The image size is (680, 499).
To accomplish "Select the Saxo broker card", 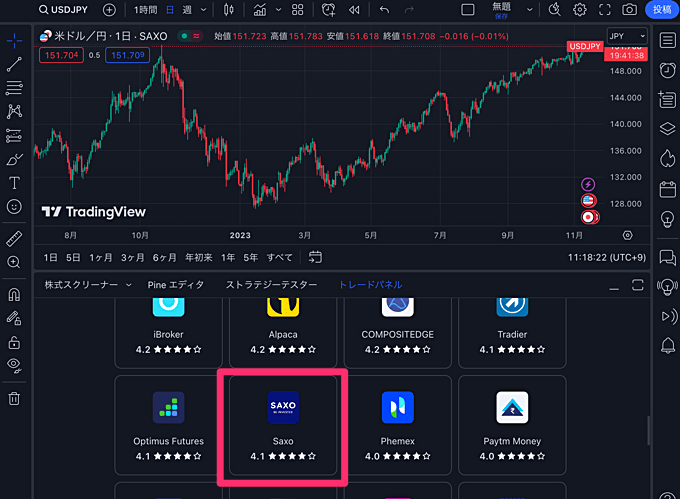I will point(283,425).
